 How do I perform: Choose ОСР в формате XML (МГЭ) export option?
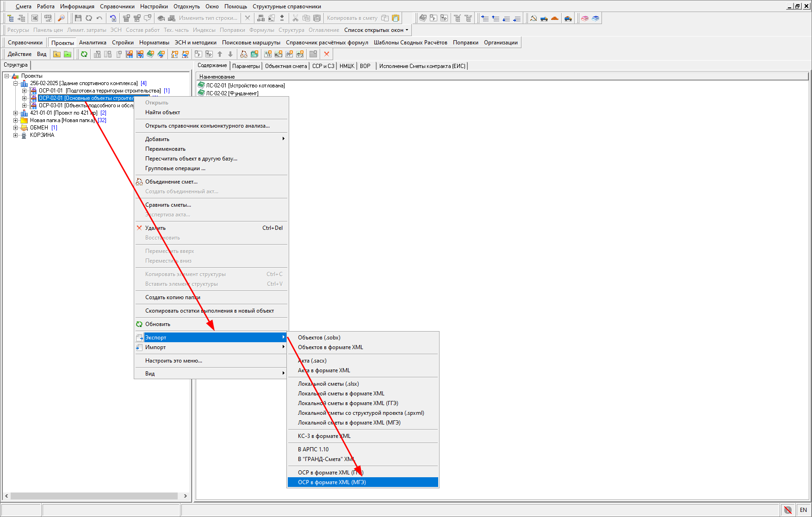[332, 482]
